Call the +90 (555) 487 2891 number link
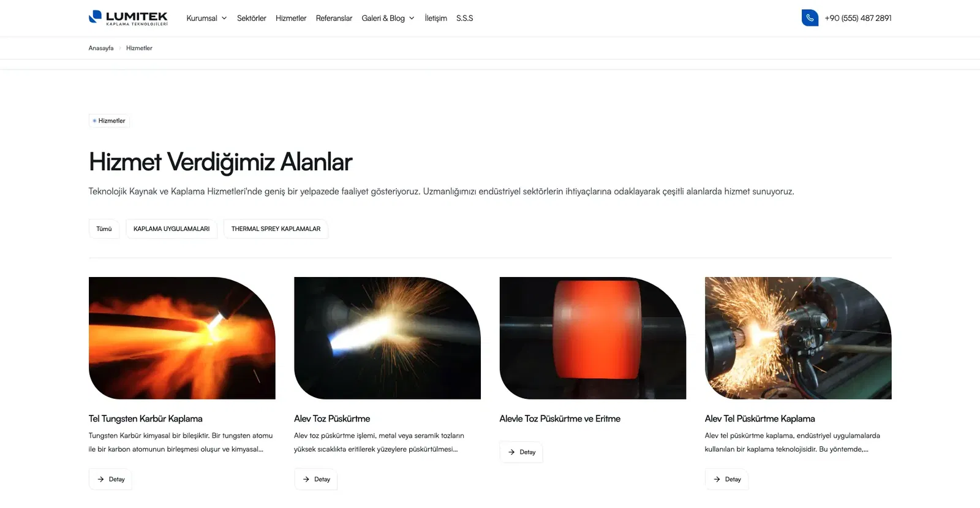The image size is (980, 508). tap(858, 18)
